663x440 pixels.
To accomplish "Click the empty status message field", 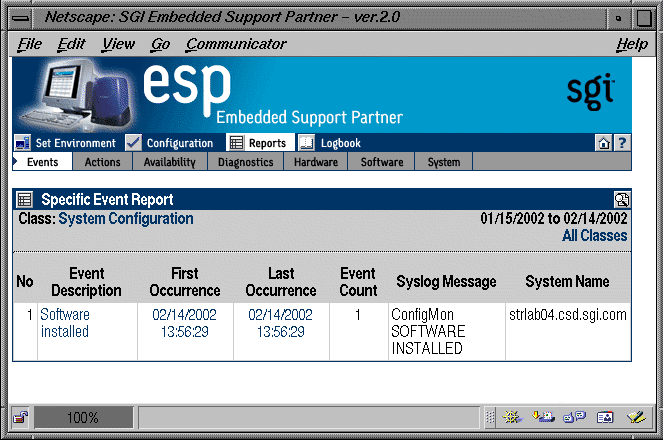I will (x=309, y=418).
